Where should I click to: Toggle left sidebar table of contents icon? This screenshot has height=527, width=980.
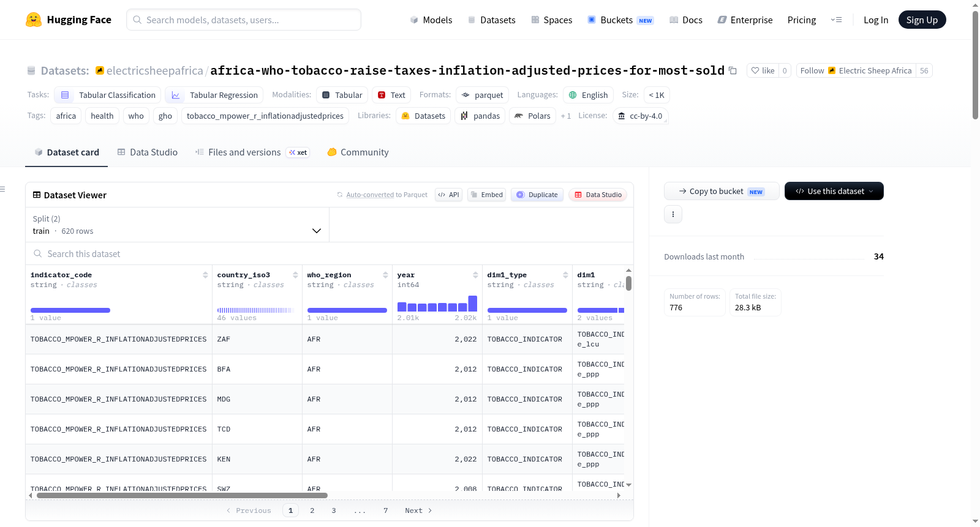click(2, 189)
